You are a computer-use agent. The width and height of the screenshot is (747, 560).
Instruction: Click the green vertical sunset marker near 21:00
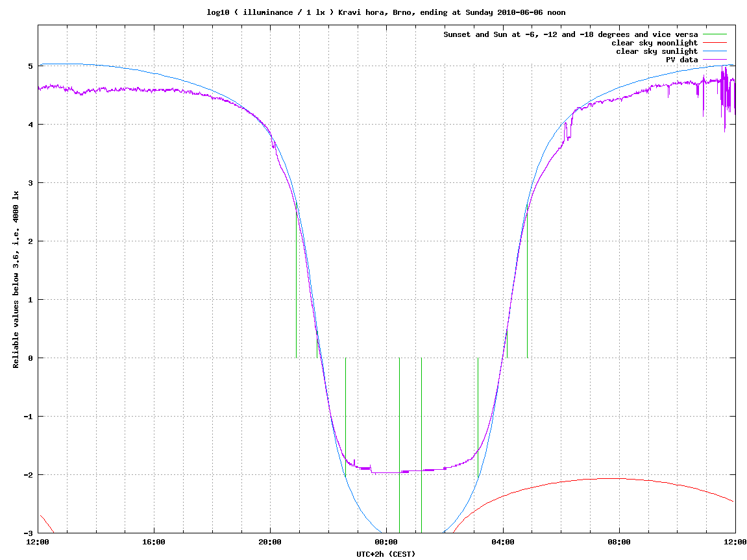(297, 280)
